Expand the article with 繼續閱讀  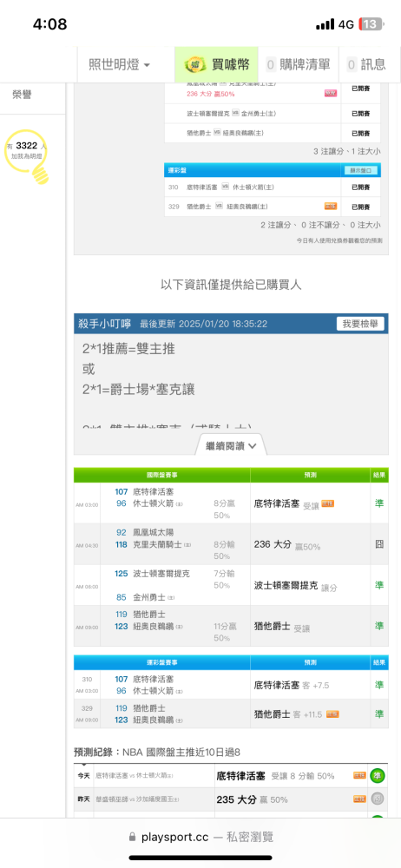click(231, 445)
